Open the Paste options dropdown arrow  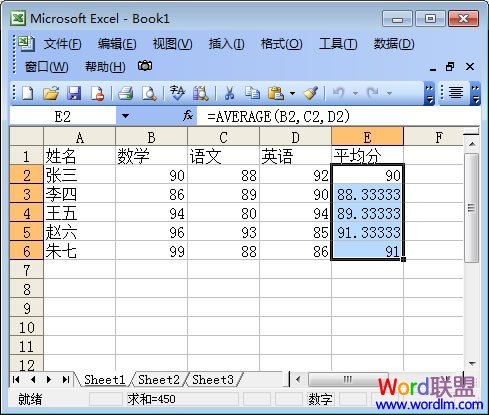tap(292, 93)
